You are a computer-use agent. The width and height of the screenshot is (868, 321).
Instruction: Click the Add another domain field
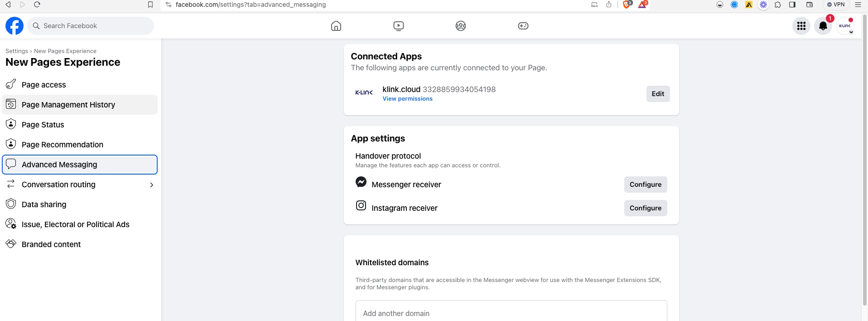click(511, 313)
